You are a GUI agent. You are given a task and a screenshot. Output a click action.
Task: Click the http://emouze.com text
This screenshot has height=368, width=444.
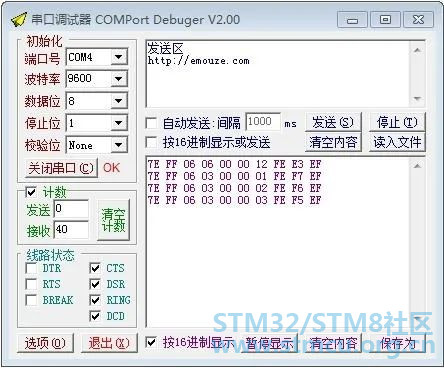[x=198, y=61]
